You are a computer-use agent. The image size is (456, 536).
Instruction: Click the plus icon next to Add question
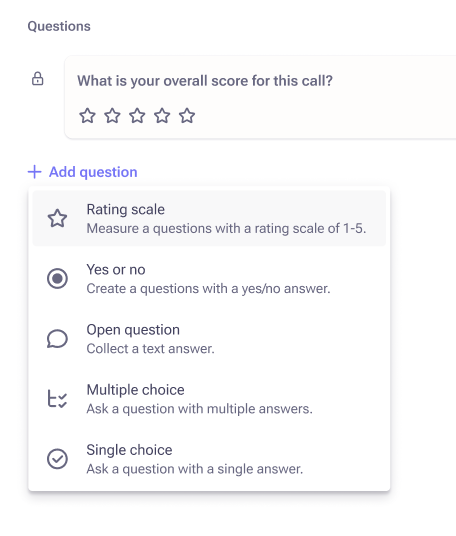click(35, 172)
